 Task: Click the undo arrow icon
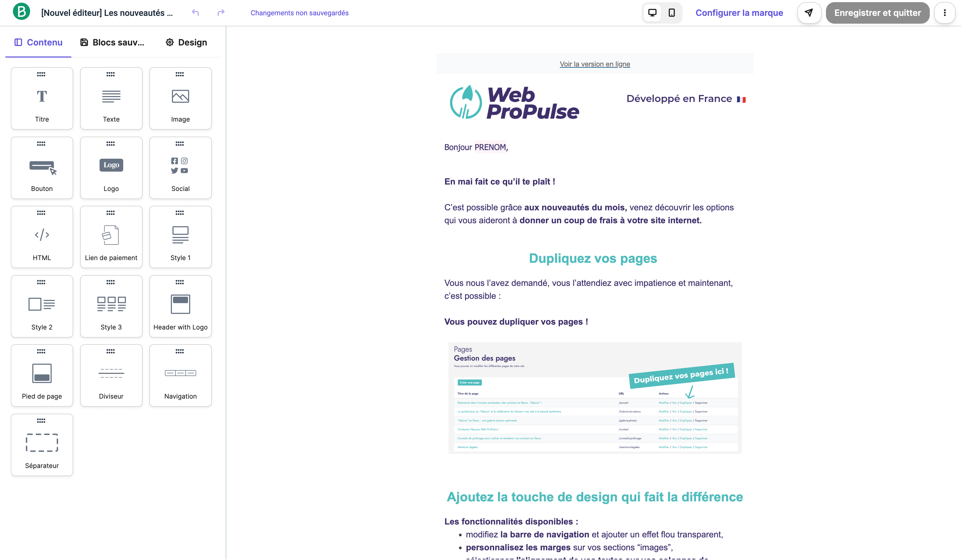[x=195, y=13]
